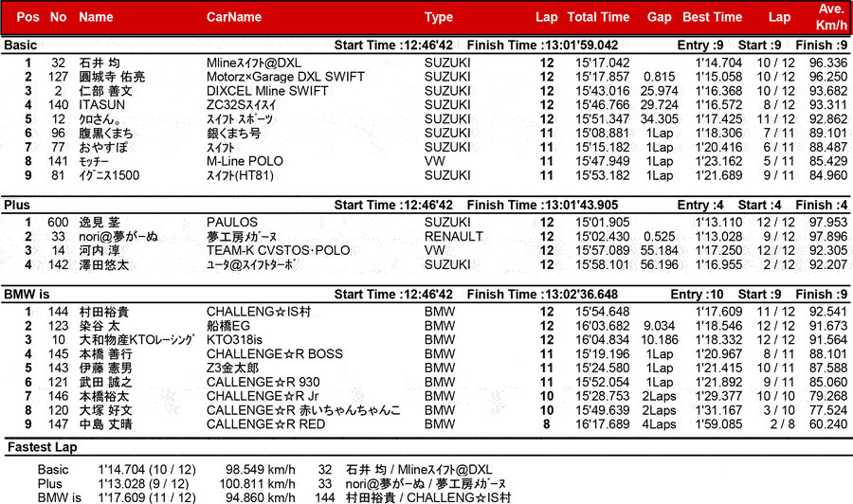Click car name 'CALLENGE☆R RED'

(x=265, y=424)
